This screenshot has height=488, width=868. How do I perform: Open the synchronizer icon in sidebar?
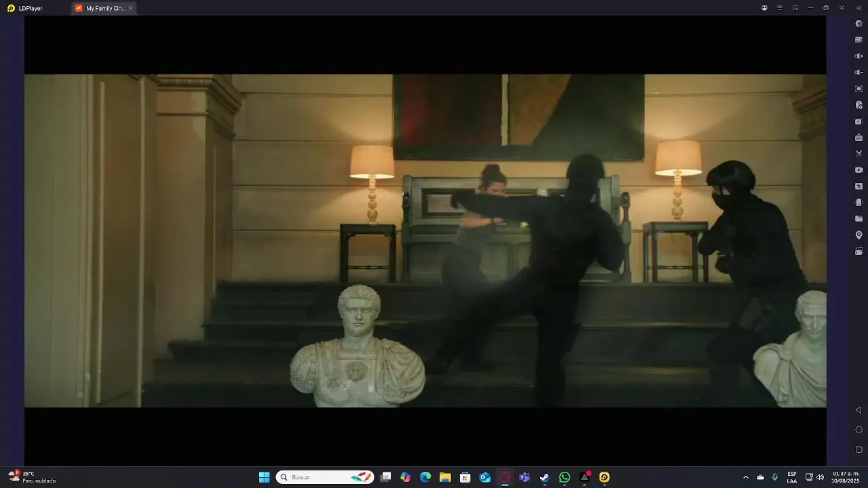859,186
